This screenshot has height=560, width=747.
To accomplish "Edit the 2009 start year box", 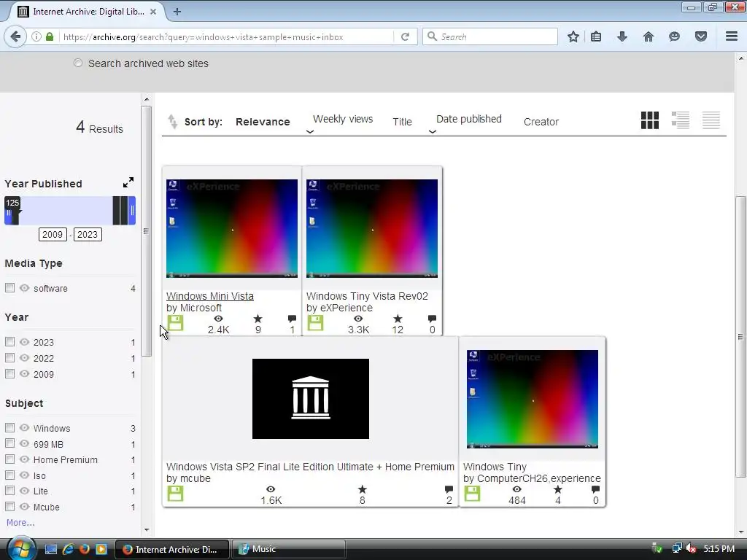I will [x=53, y=234].
